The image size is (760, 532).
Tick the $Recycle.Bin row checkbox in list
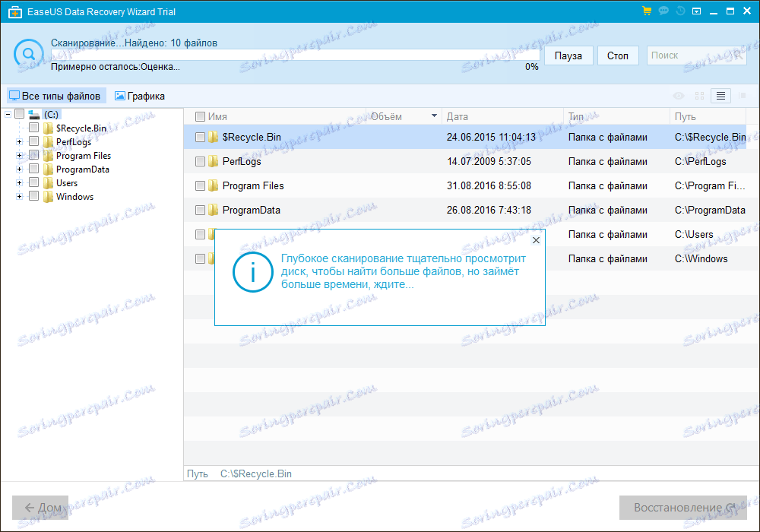pyautogui.click(x=200, y=137)
